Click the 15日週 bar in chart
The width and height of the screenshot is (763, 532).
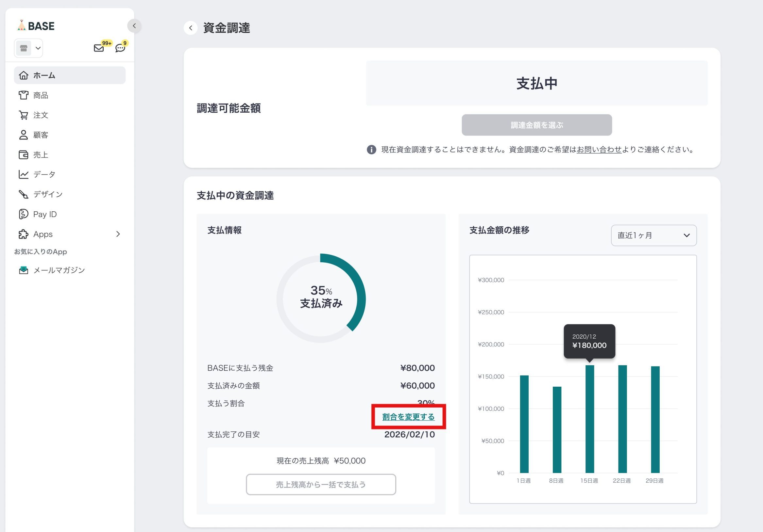tap(589, 419)
